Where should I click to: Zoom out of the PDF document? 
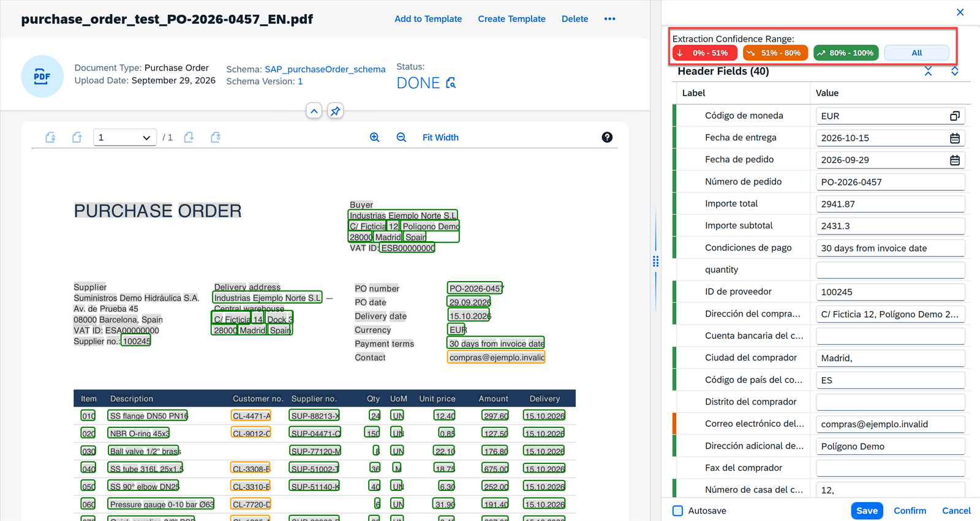click(x=401, y=137)
